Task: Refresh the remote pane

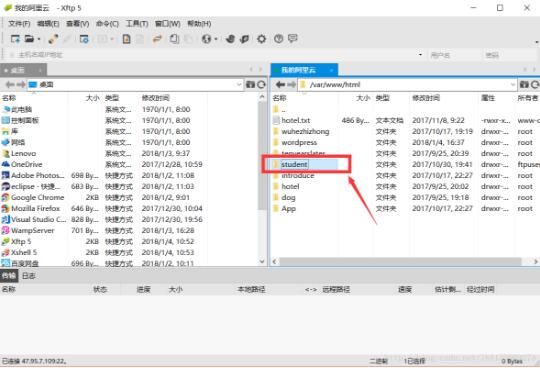Action: click(535, 84)
